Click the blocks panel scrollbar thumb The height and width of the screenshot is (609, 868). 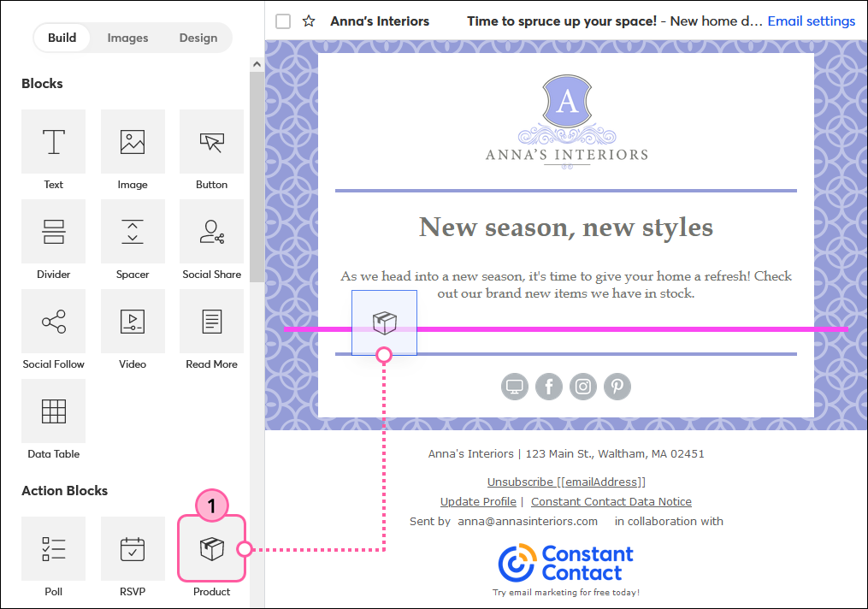(257, 177)
